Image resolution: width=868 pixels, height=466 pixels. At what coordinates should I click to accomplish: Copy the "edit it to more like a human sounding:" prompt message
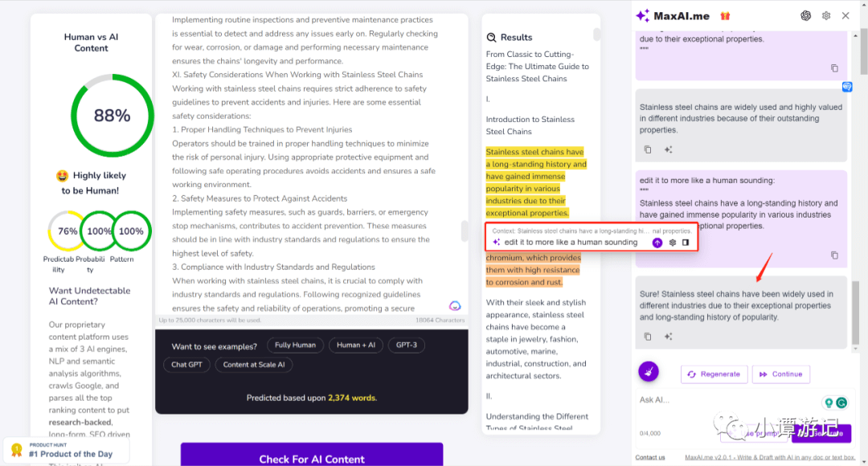coord(834,255)
